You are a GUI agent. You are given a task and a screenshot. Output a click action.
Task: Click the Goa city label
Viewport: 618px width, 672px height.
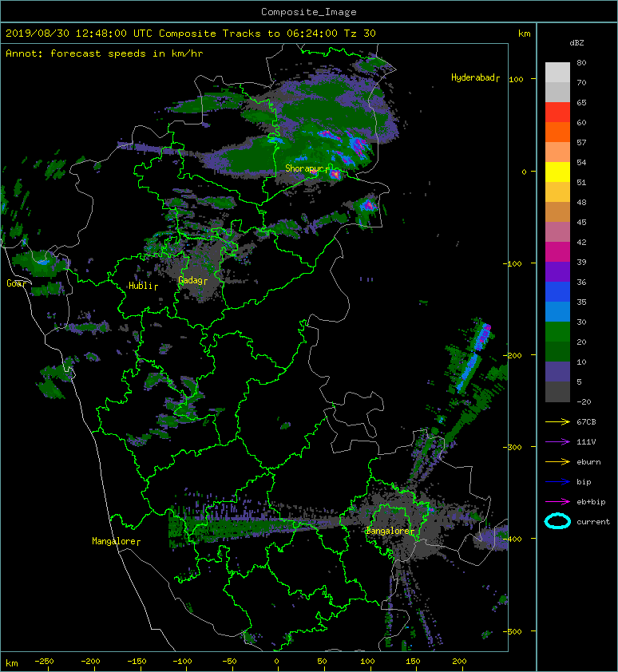pos(14,283)
